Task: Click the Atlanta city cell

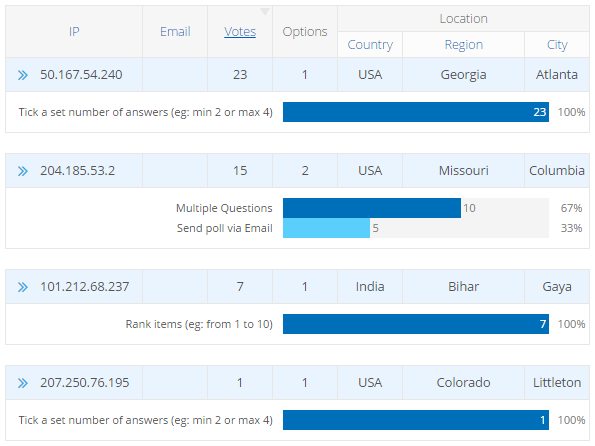Action: coord(557,75)
